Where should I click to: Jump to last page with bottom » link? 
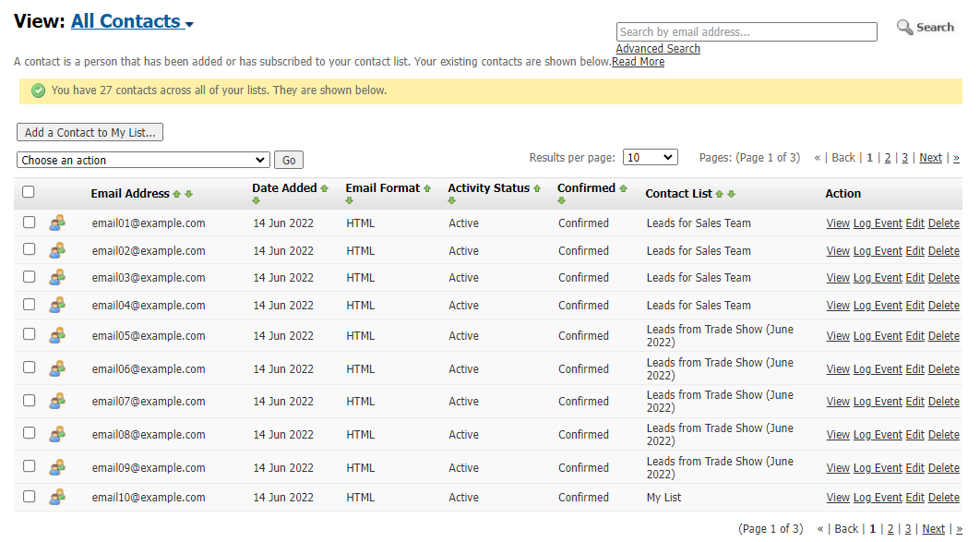pos(960,529)
